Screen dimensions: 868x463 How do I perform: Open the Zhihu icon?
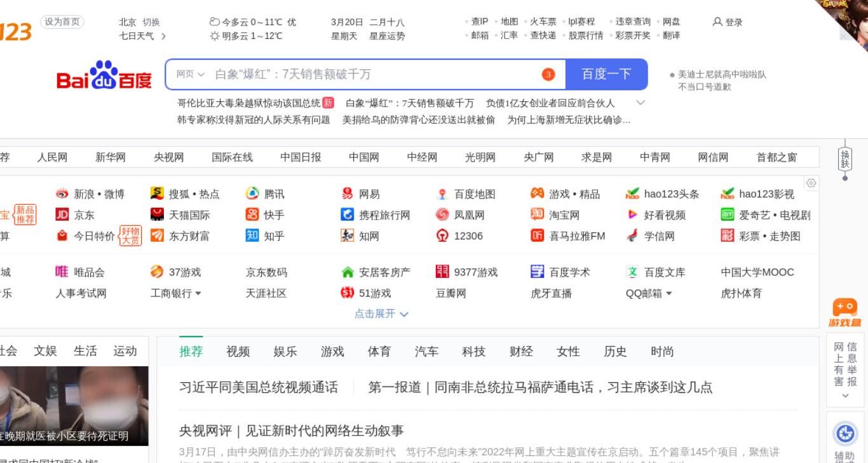pos(252,236)
